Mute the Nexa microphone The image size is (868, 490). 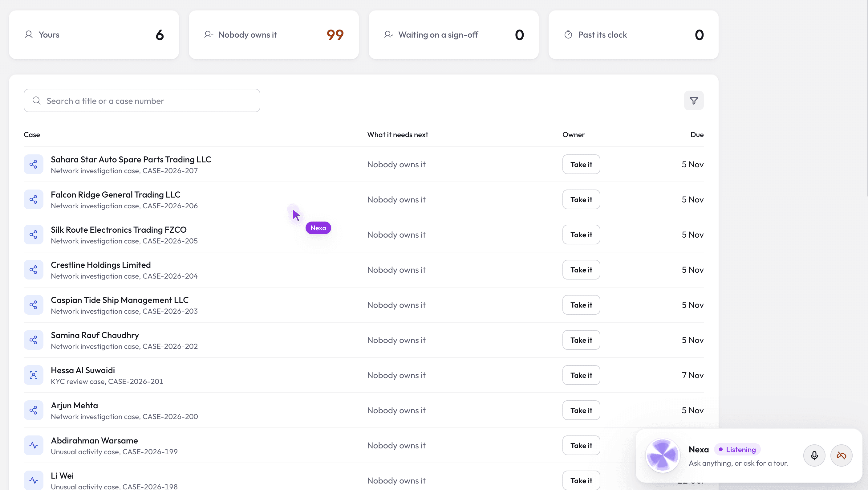click(x=814, y=455)
